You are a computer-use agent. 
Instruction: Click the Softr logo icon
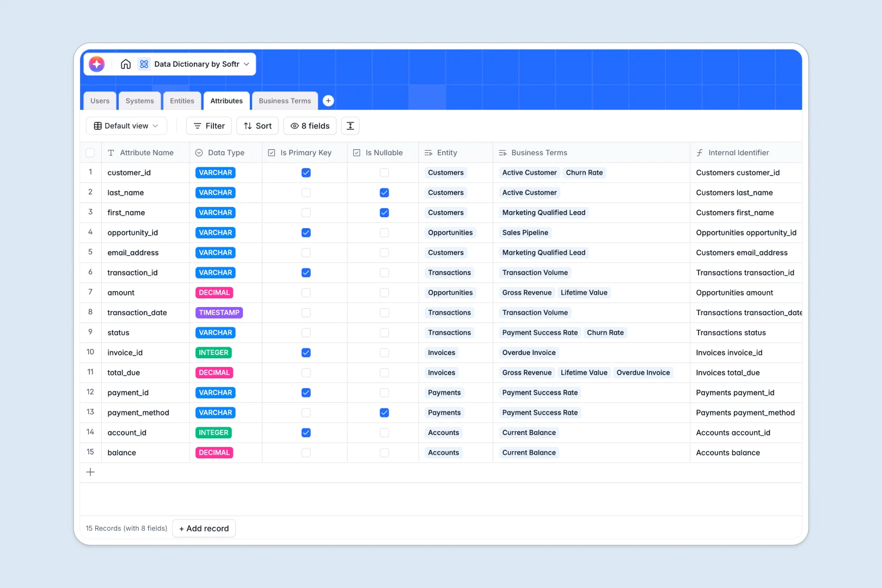pyautogui.click(x=97, y=64)
